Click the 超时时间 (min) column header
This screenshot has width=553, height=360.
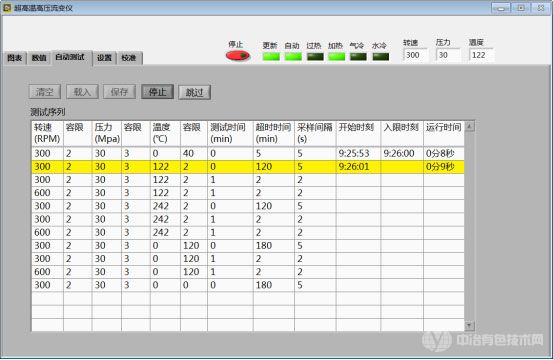(x=274, y=133)
